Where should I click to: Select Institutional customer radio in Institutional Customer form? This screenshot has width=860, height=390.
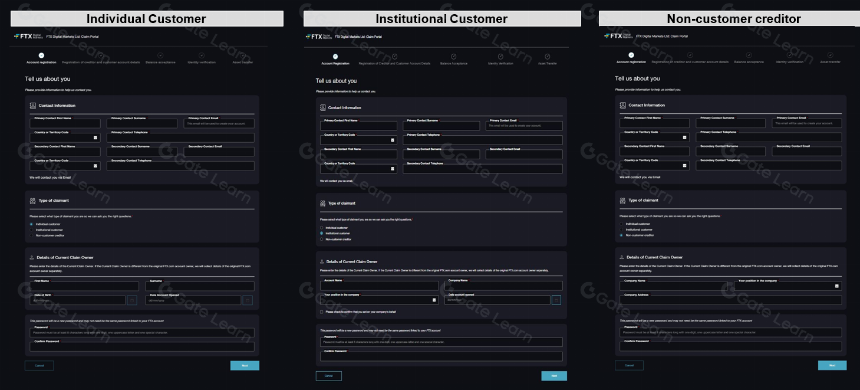click(x=321, y=233)
